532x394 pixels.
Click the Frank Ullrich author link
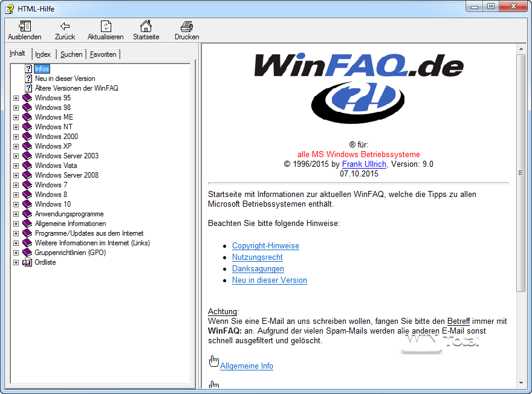coord(364,164)
